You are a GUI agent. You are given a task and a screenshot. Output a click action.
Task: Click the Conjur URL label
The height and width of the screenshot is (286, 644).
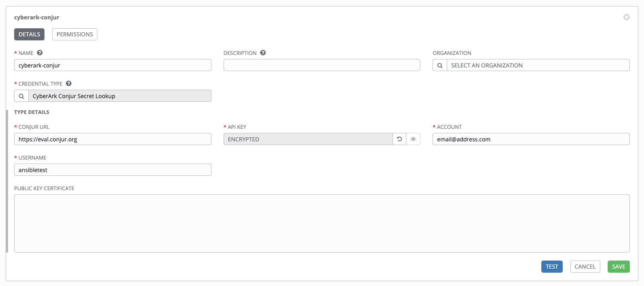coord(34,127)
